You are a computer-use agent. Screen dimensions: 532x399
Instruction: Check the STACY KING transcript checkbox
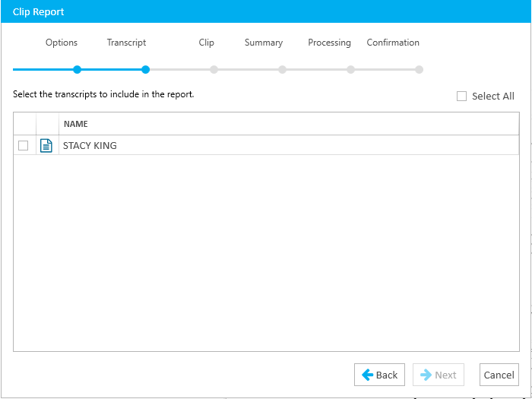(x=23, y=146)
